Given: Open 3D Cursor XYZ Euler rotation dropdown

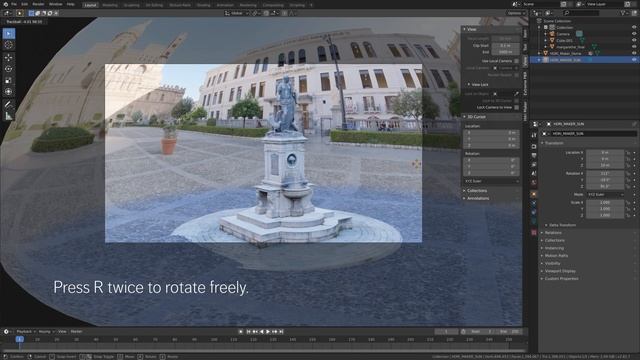Looking at the screenshot, I should (491, 181).
